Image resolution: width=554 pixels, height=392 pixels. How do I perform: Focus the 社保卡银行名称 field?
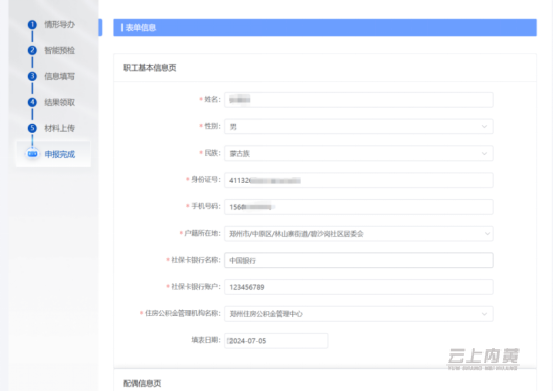click(x=359, y=260)
